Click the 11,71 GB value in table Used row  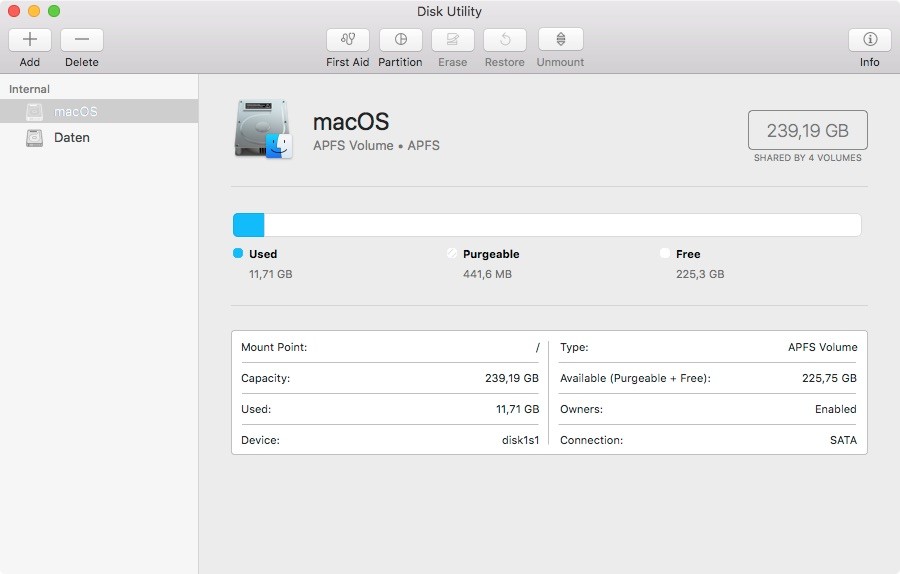tap(518, 409)
